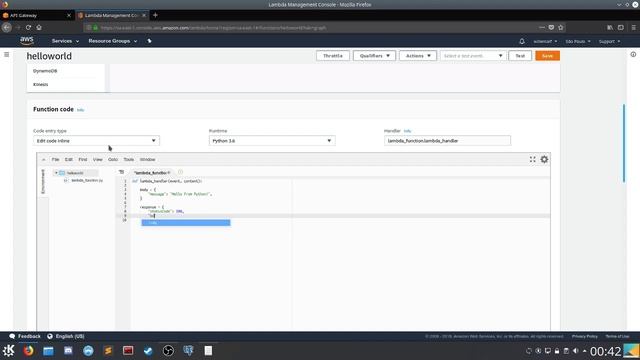Viewport: 640px width, 360px height.
Task: Toggle fullscreen mode for the code editor
Action: point(533,160)
